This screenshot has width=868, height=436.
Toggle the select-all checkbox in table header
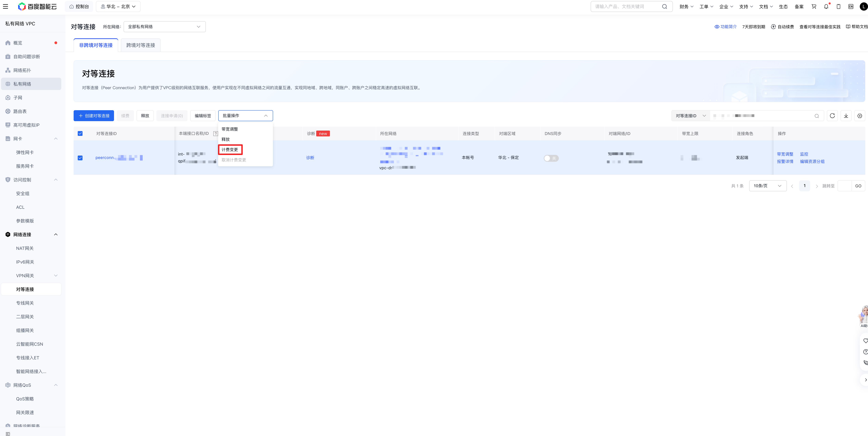click(80, 134)
